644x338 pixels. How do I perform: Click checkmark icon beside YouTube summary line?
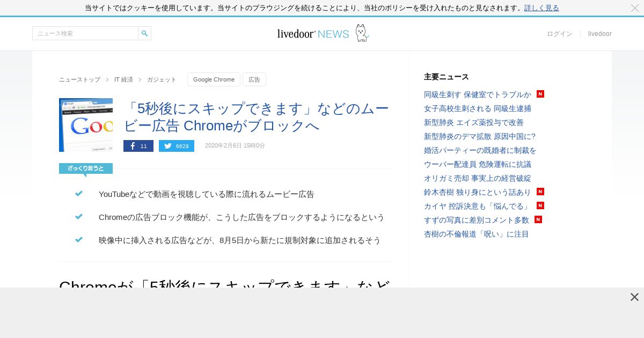pyautogui.click(x=79, y=194)
